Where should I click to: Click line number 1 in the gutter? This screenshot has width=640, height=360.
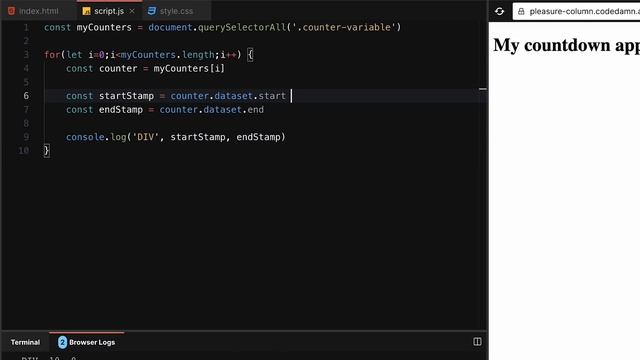[x=26, y=27]
